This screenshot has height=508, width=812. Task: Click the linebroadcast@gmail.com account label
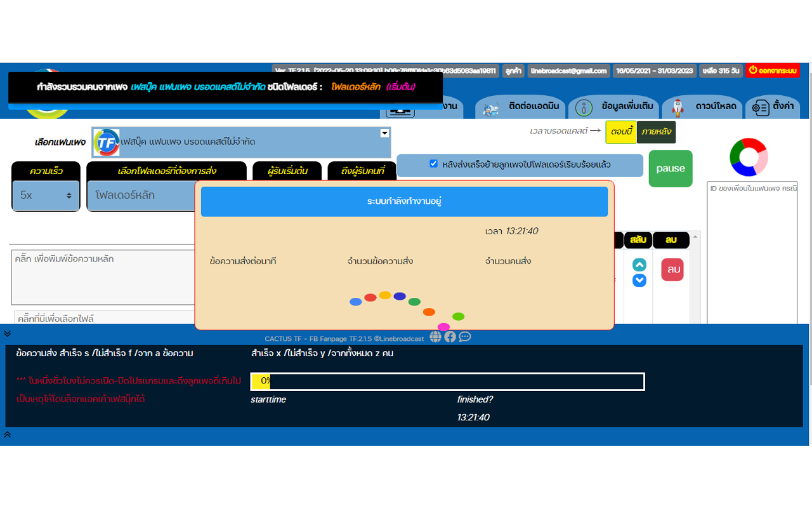coord(569,70)
